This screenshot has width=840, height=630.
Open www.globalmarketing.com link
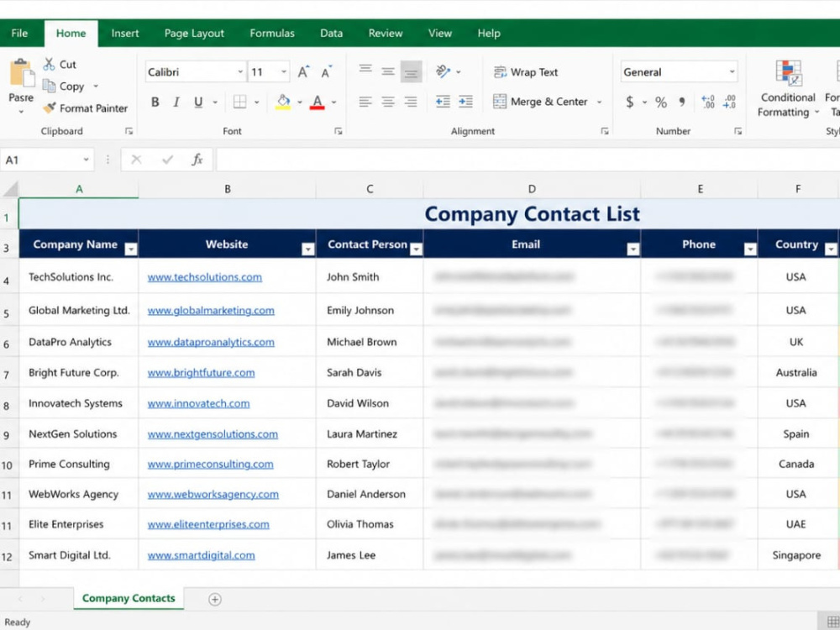pos(211,311)
